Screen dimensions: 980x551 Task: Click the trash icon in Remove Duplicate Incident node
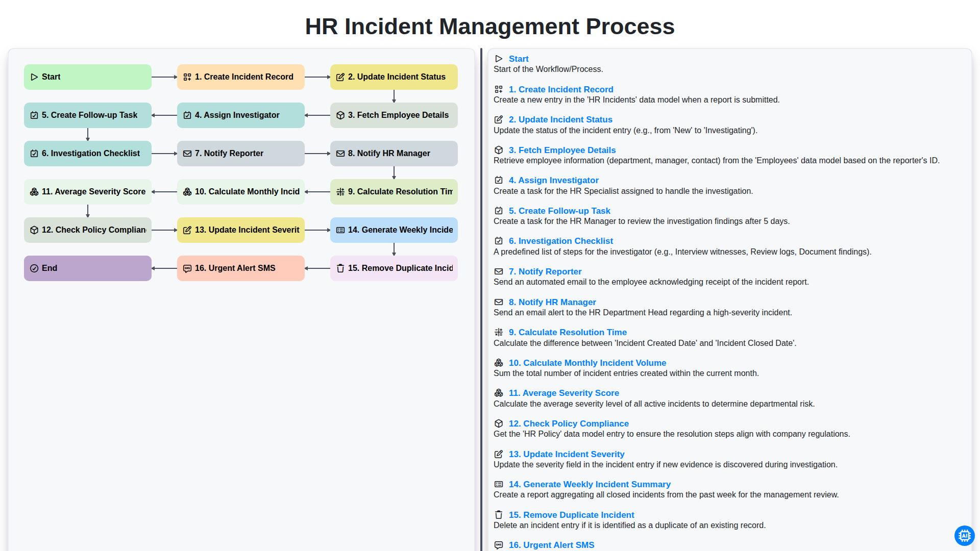pos(340,268)
